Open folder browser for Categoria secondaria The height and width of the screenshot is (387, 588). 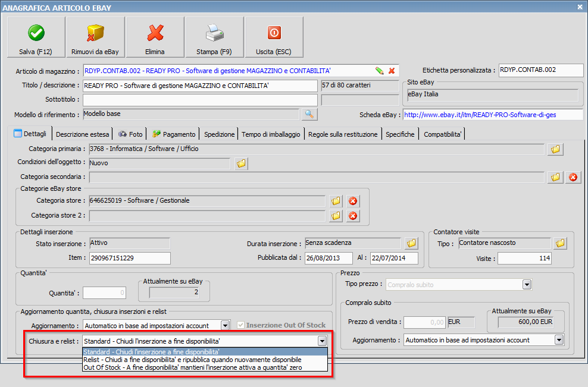click(x=555, y=177)
